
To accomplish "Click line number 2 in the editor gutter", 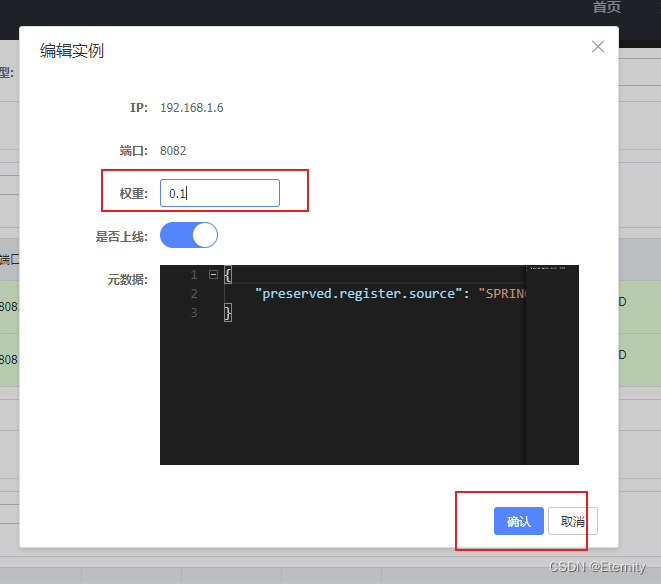I will (194, 293).
